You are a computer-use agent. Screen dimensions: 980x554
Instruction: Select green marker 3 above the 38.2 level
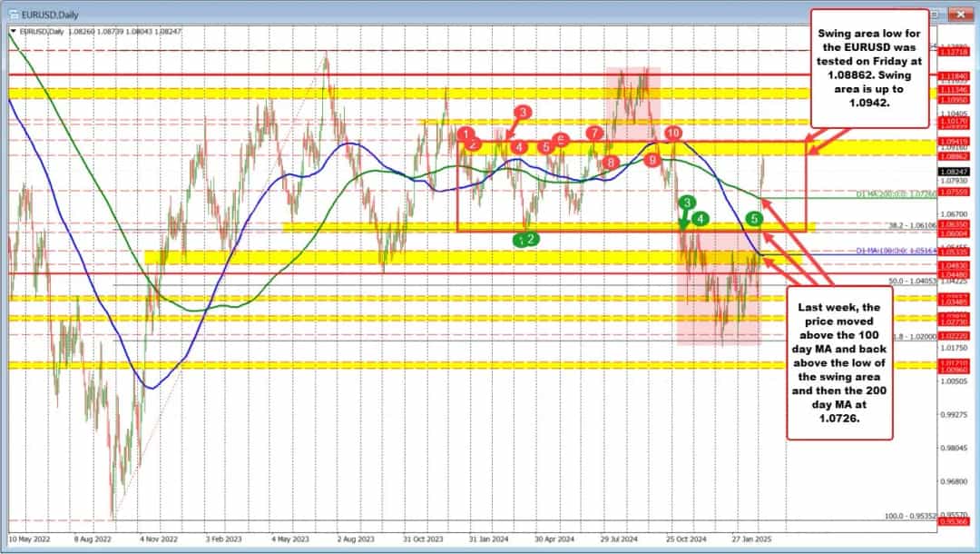pyautogui.click(x=688, y=203)
